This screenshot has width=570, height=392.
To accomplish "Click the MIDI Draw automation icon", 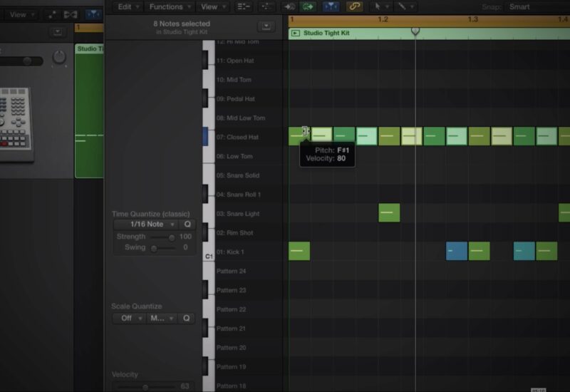I will tap(266, 6).
